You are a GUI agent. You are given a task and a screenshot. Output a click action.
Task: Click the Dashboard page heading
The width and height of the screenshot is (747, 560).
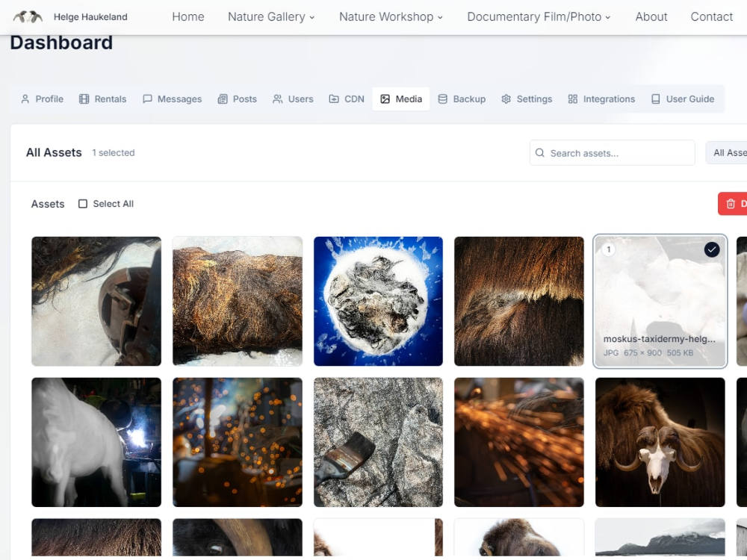(61, 43)
